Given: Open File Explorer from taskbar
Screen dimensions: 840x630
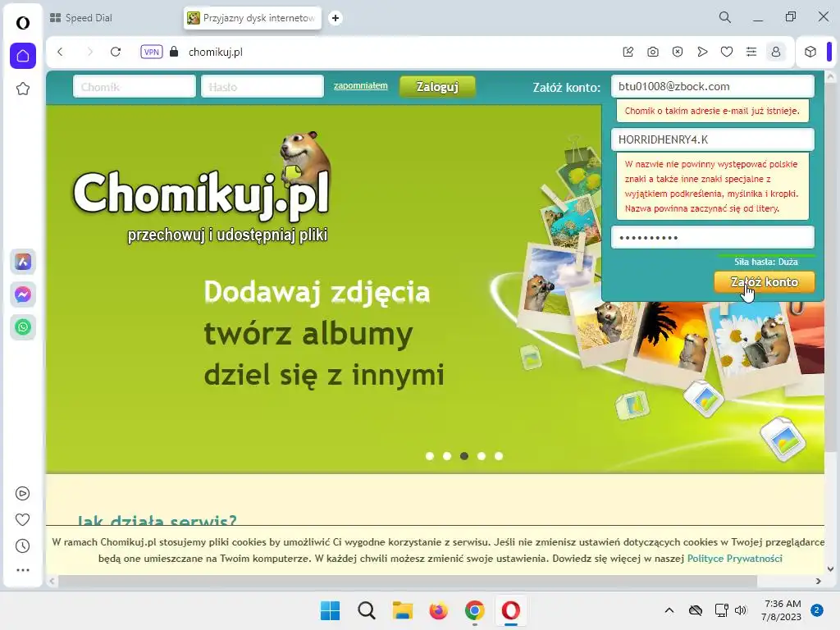Looking at the screenshot, I should pyautogui.click(x=402, y=610).
